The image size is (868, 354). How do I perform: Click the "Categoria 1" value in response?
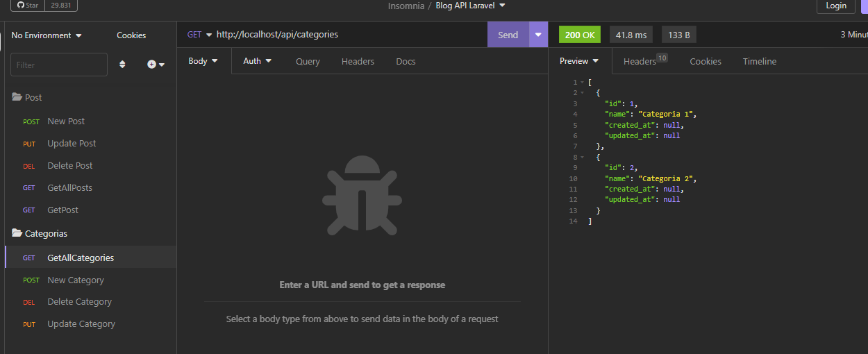click(665, 115)
